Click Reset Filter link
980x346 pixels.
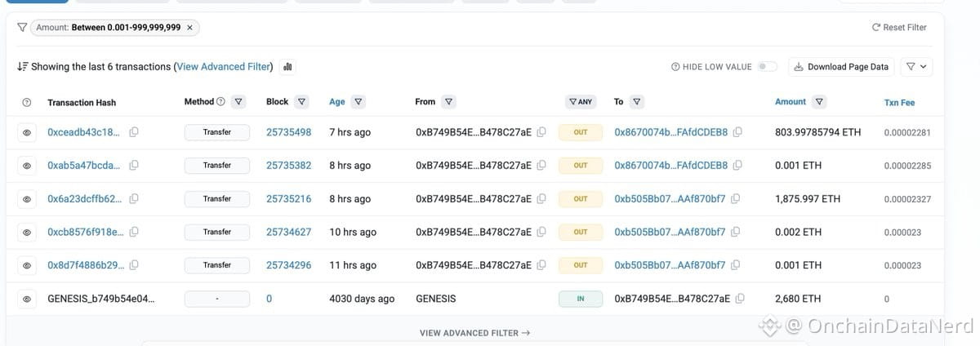click(x=899, y=28)
